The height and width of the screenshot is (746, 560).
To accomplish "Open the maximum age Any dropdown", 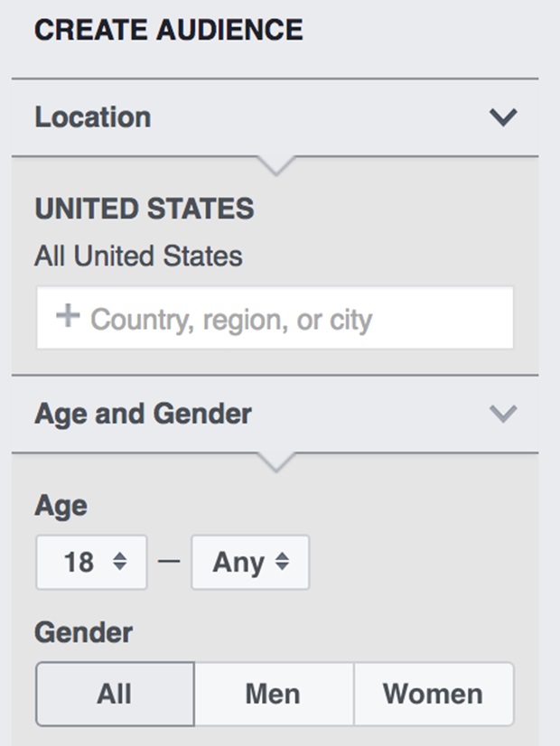I will click(x=250, y=563).
